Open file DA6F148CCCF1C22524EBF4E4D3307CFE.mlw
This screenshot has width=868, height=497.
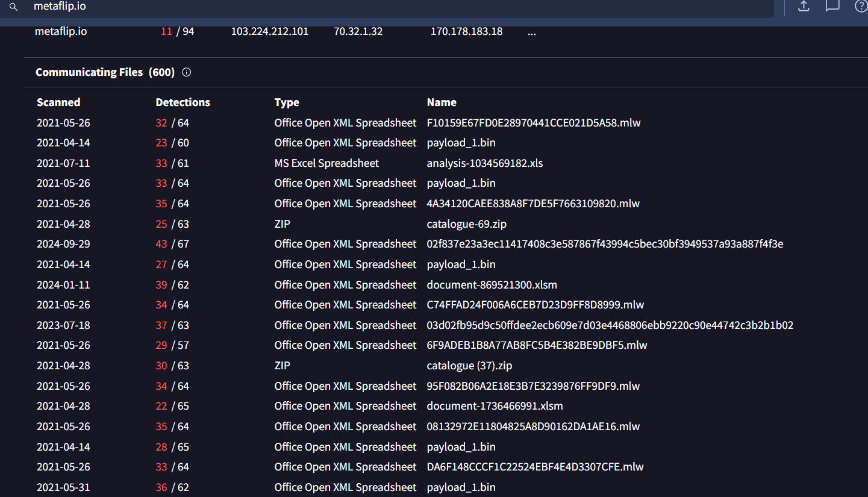(x=535, y=467)
